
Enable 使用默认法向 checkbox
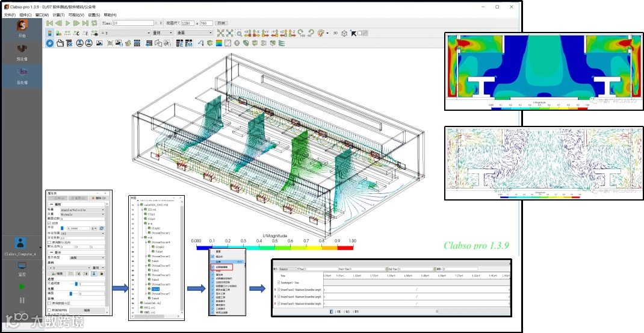click(50, 242)
